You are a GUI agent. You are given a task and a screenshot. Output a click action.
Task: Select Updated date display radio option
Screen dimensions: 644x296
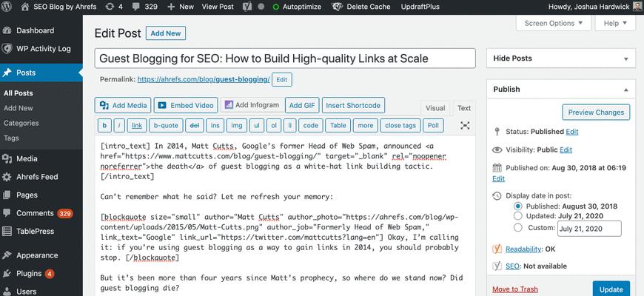coord(517,217)
